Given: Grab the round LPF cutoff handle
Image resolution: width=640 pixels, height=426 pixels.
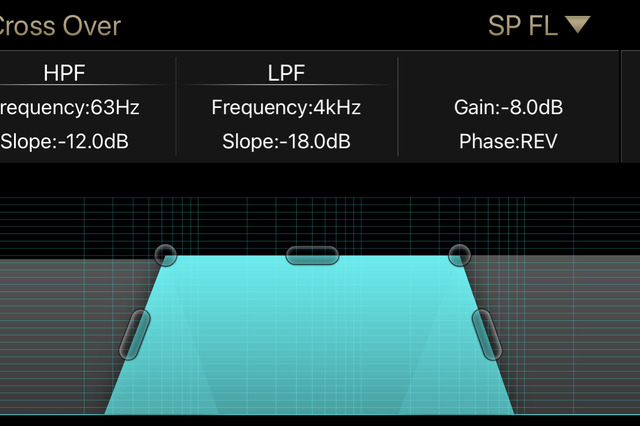Looking at the screenshot, I should [x=460, y=255].
